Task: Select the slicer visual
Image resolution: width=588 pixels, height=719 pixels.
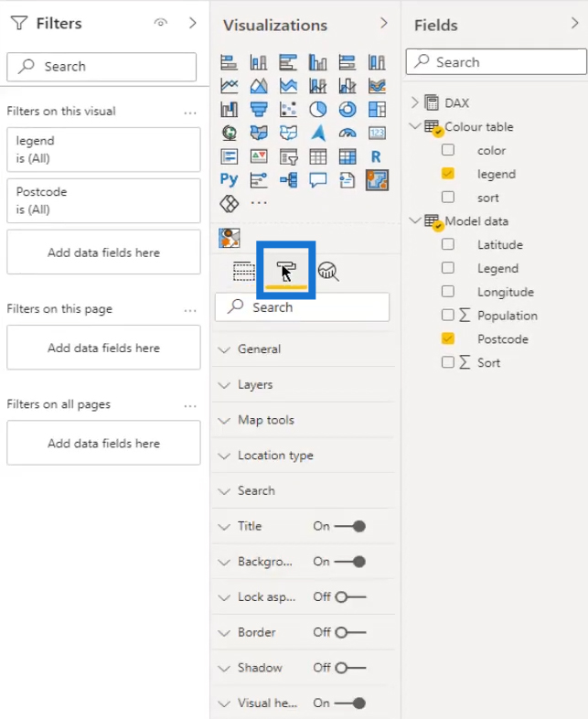Action: [288, 156]
